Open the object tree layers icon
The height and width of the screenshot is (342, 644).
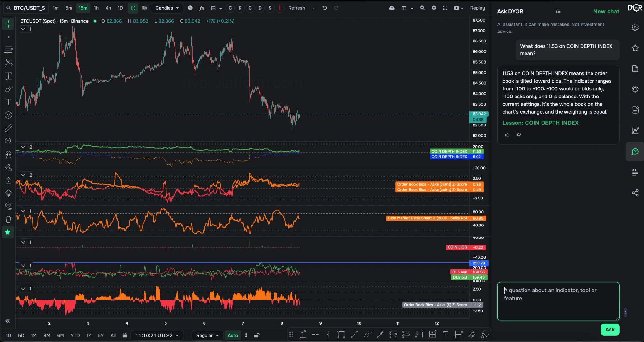[8, 193]
